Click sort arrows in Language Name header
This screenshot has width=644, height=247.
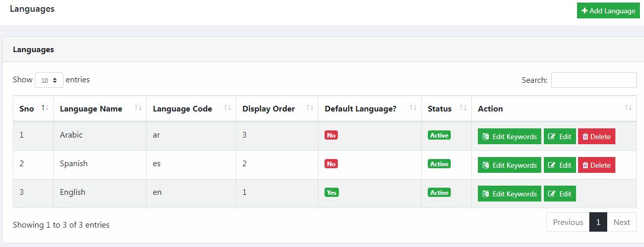[x=138, y=108]
